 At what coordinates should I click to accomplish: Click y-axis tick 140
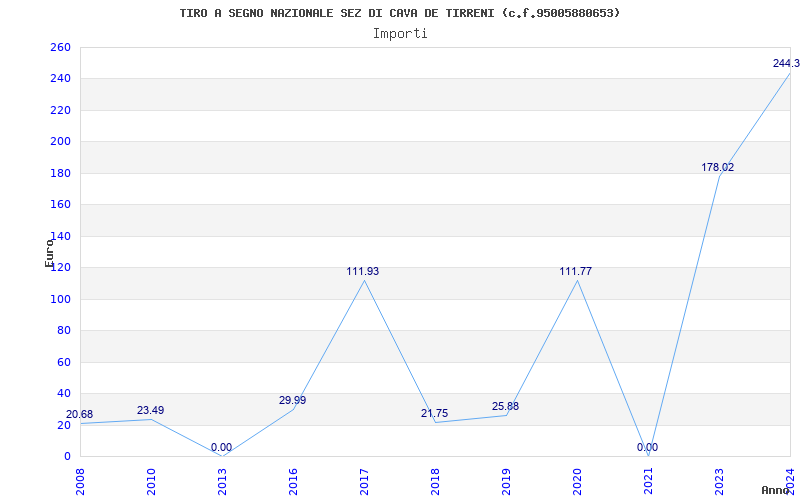pos(60,236)
